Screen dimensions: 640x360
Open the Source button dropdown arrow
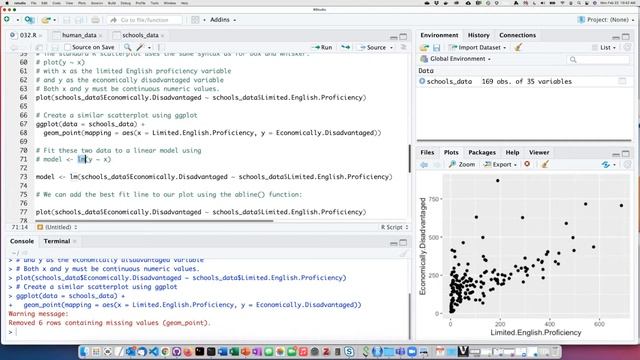pyautogui.click(x=391, y=47)
